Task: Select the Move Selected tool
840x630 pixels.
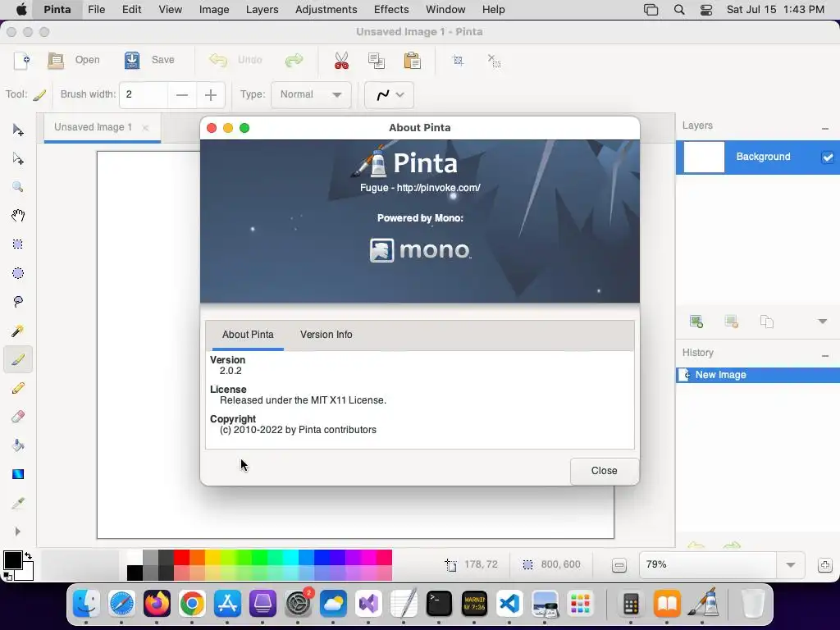Action: click(18, 130)
